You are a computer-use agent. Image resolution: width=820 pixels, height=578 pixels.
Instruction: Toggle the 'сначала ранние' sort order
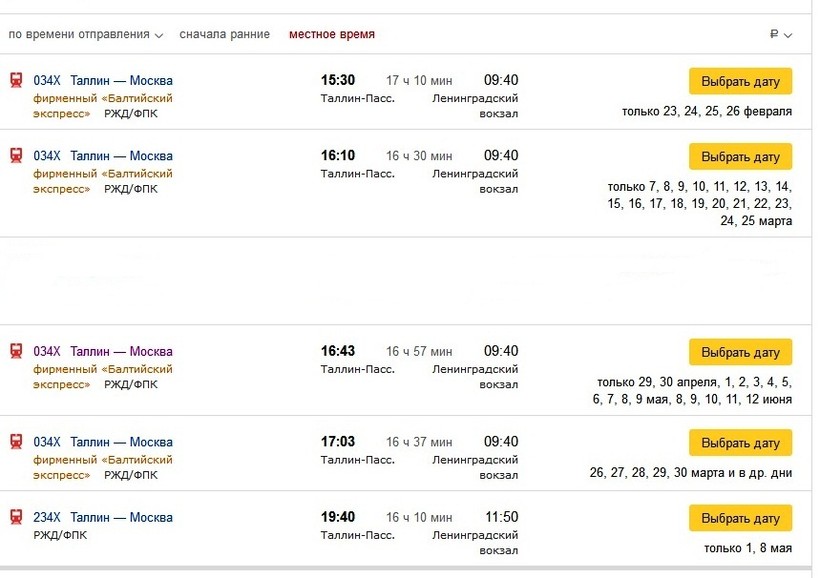[224, 34]
